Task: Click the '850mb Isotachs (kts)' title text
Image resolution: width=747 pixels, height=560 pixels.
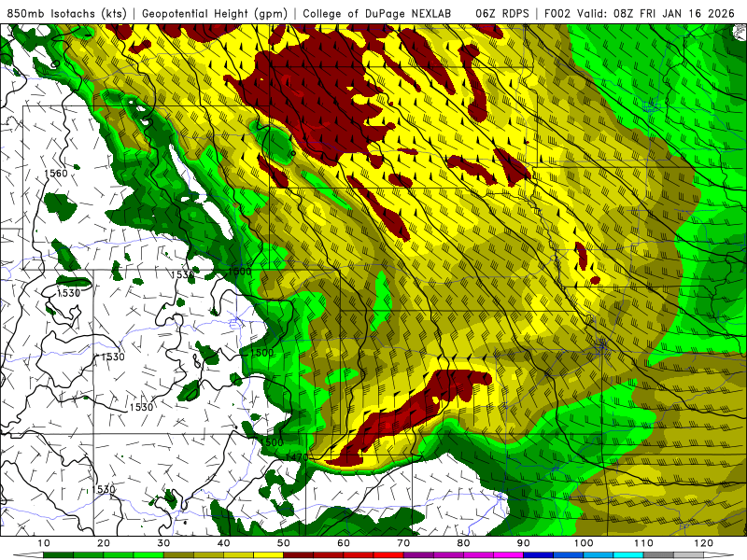Action: coord(66,14)
